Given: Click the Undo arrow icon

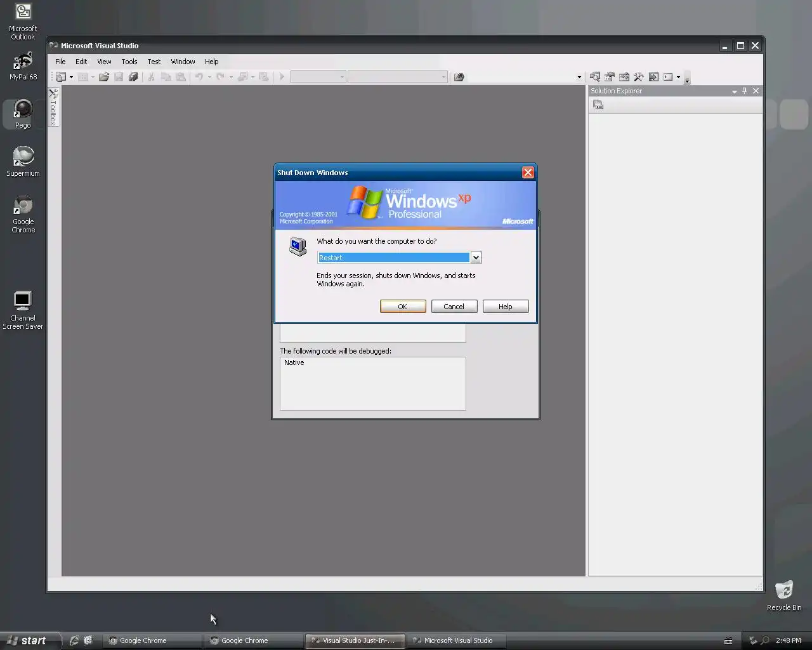Looking at the screenshot, I should point(199,77).
